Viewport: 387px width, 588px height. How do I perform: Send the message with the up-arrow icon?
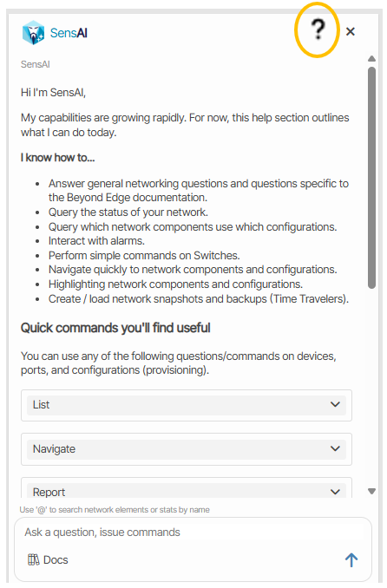(x=351, y=560)
